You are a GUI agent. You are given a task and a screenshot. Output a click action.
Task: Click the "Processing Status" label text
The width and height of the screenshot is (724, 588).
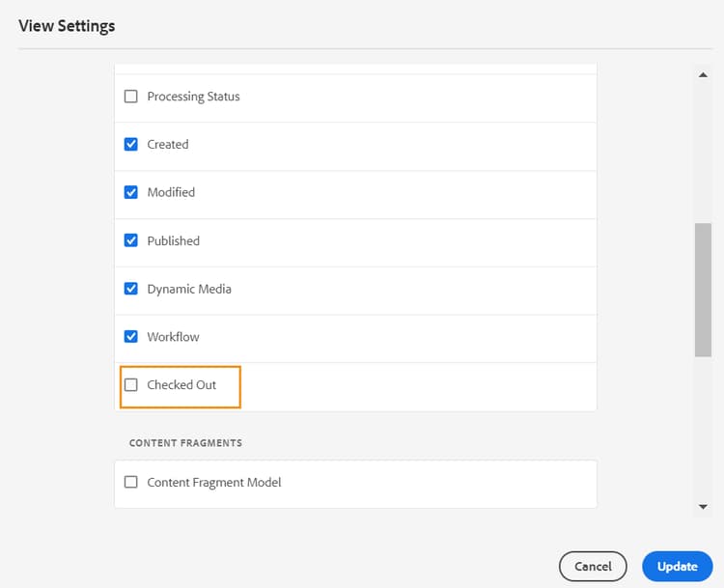tap(193, 97)
